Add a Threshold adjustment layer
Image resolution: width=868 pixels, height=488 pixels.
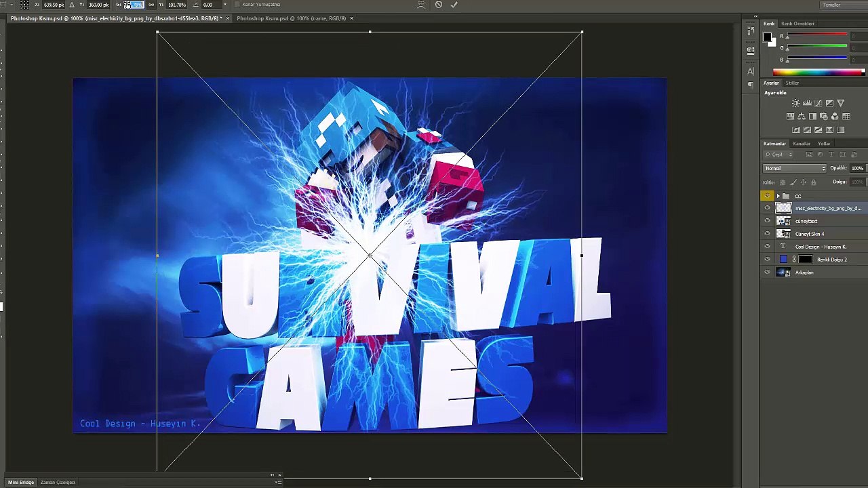(x=818, y=129)
